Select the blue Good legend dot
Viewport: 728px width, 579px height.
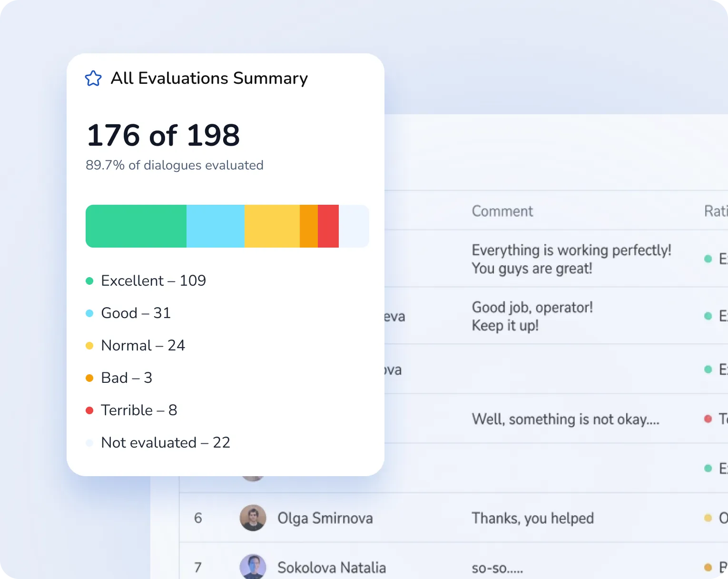pyautogui.click(x=90, y=313)
